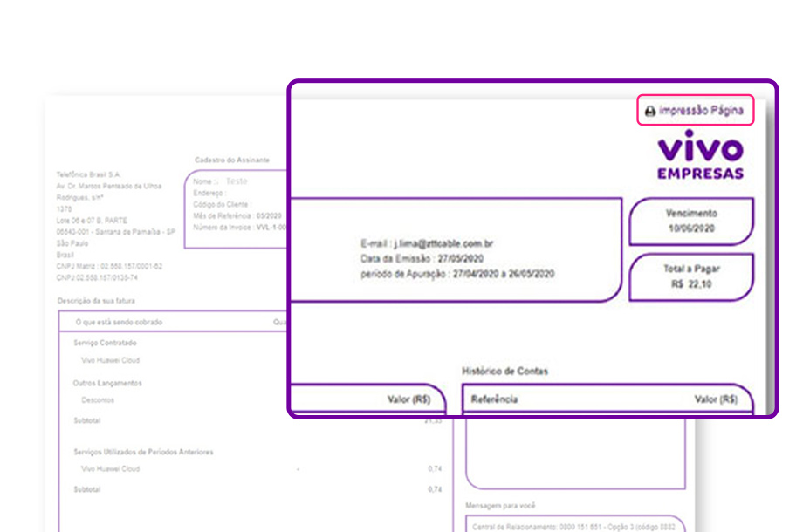Click the Nome : Teste field
The image size is (803, 532).
(220, 181)
